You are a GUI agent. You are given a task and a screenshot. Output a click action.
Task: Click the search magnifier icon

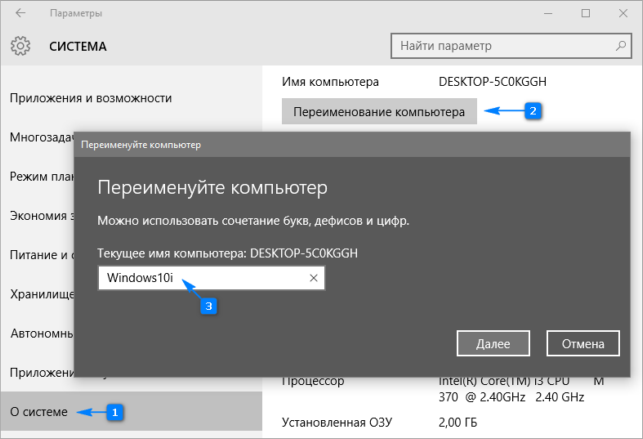coord(621,45)
